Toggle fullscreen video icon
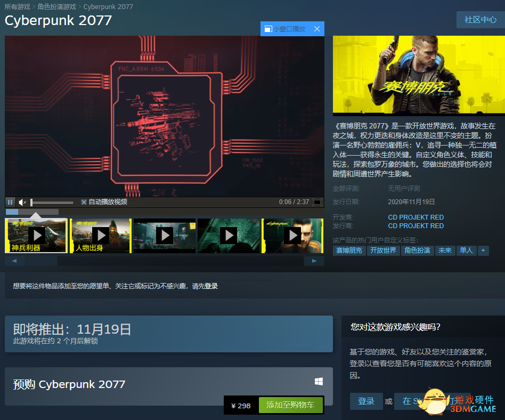 tap(317, 202)
